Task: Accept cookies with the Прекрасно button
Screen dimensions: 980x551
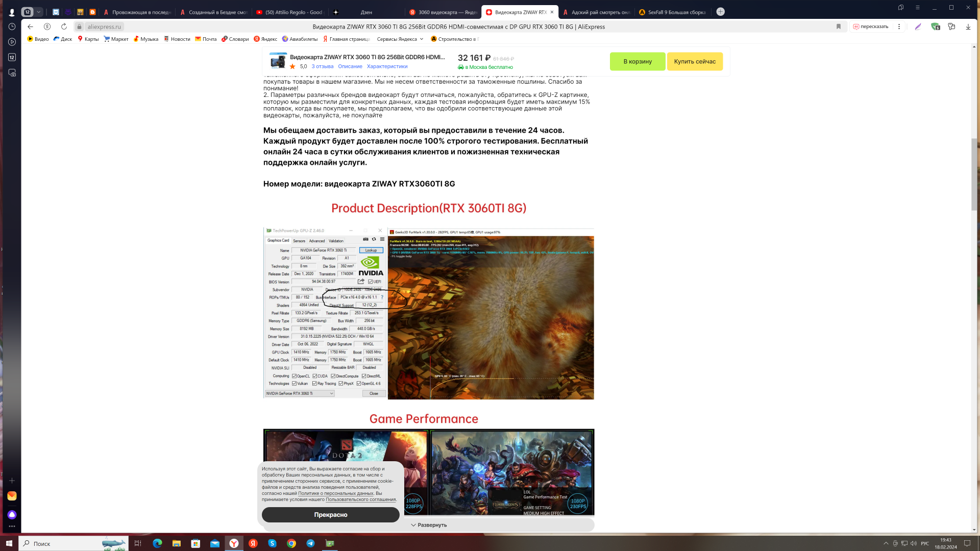Action: tap(330, 515)
